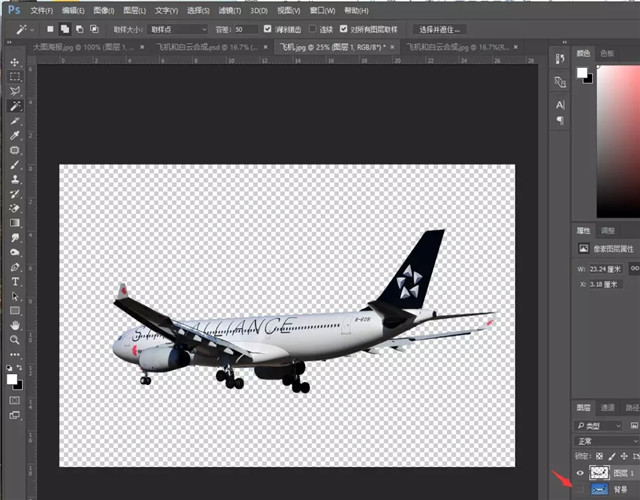The width and height of the screenshot is (640, 500).
Task: Select the Hand tool
Action: point(15,325)
